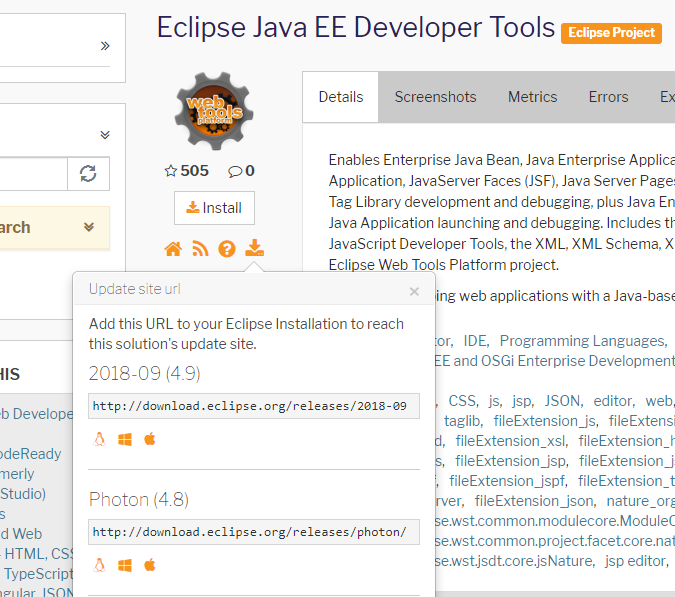Open the Metrics tab
Image resolution: width=675 pixels, height=597 pixels.
532,97
